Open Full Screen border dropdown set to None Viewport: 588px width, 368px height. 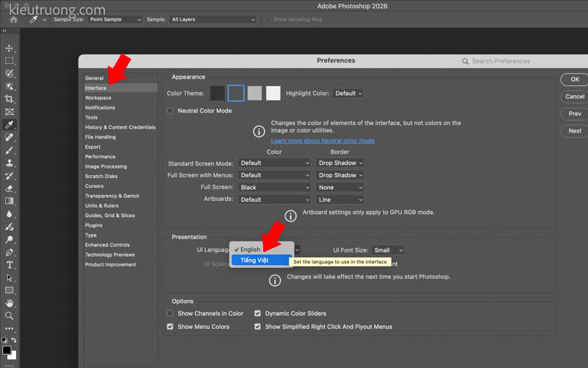coord(340,188)
